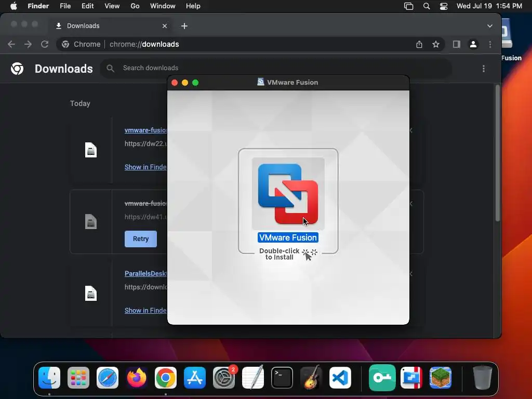Click the first vmware-fusion file icon
Viewport: 532px width, 399px height.
pos(91,150)
